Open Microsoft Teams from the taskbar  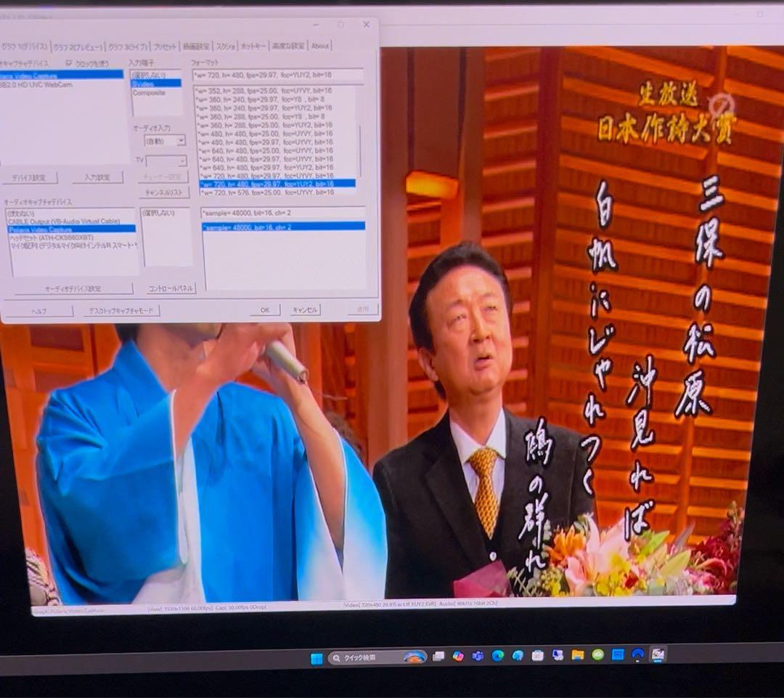pos(478,656)
